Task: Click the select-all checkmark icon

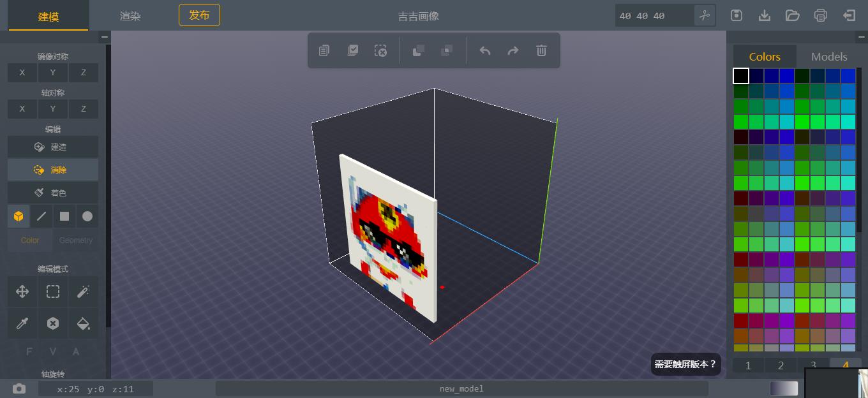Action: point(352,50)
